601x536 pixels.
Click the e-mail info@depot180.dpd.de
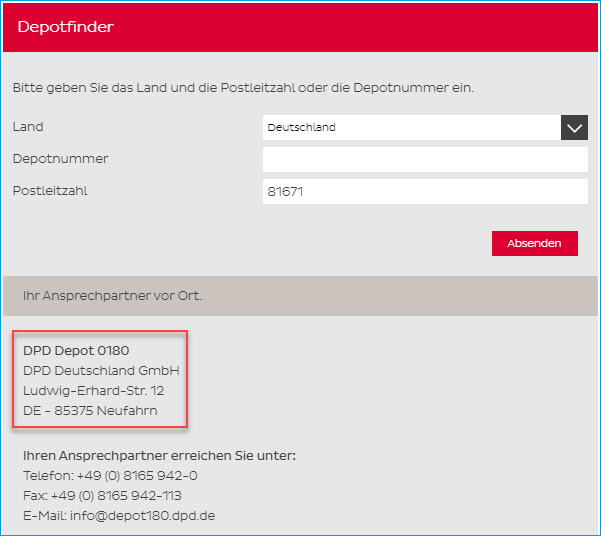point(143,515)
